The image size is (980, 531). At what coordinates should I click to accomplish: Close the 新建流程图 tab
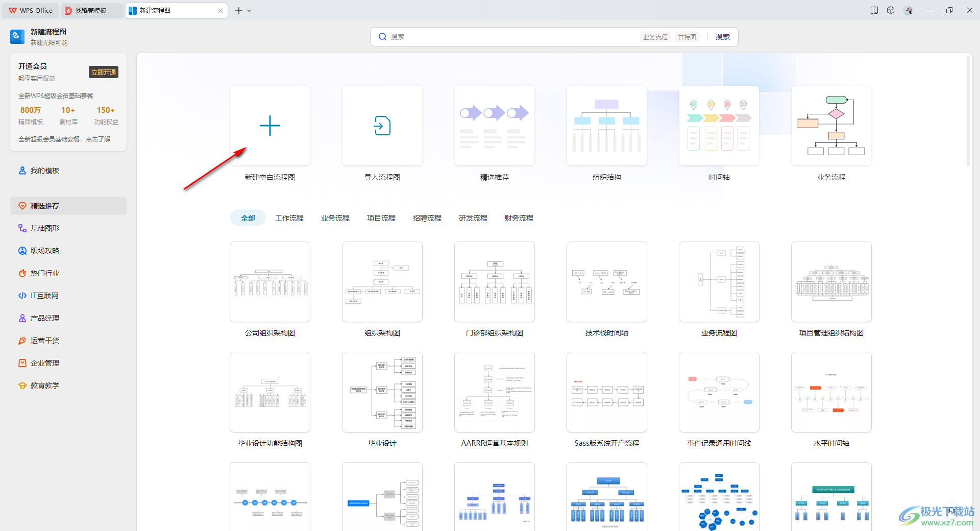pyautogui.click(x=220, y=11)
